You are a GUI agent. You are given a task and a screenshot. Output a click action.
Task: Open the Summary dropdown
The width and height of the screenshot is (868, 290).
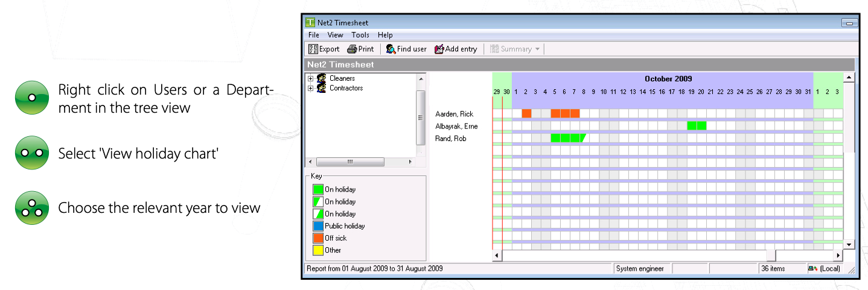(515, 49)
